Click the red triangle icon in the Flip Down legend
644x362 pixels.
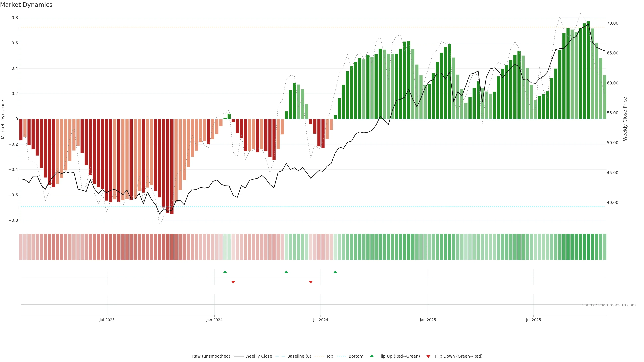pyautogui.click(x=428, y=356)
